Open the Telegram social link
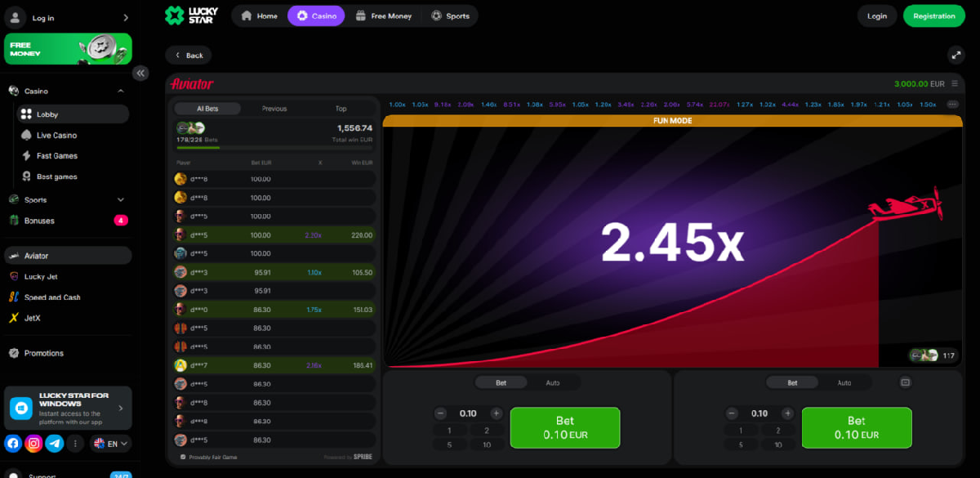The width and height of the screenshot is (980, 478). [55, 444]
